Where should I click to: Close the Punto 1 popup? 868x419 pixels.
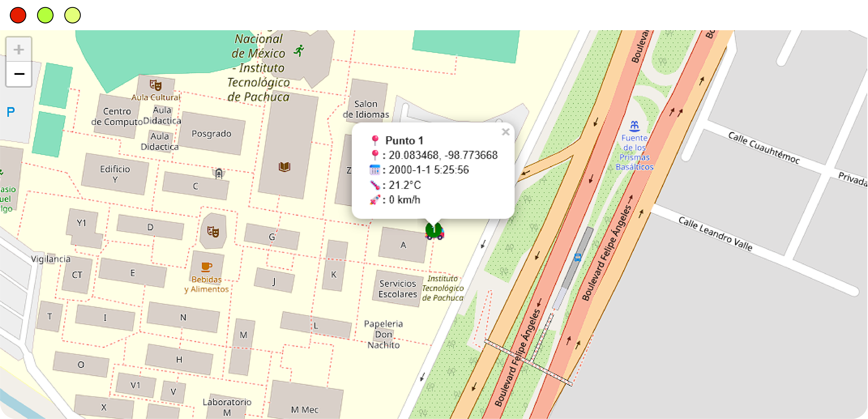click(x=505, y=132)
